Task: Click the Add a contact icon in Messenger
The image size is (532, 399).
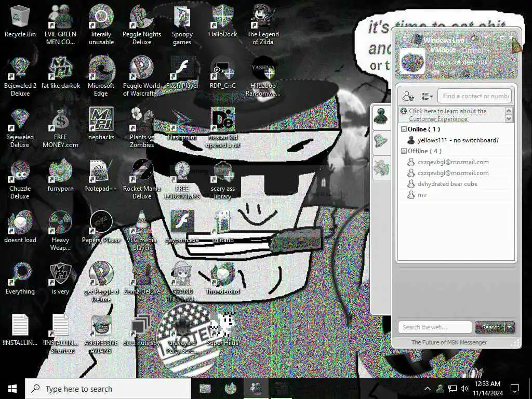Action: click(408, 97)
